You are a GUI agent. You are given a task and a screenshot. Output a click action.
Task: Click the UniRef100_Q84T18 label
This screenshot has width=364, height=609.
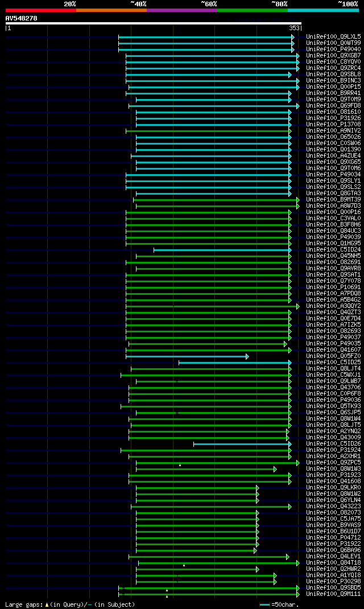pos(333,562)
